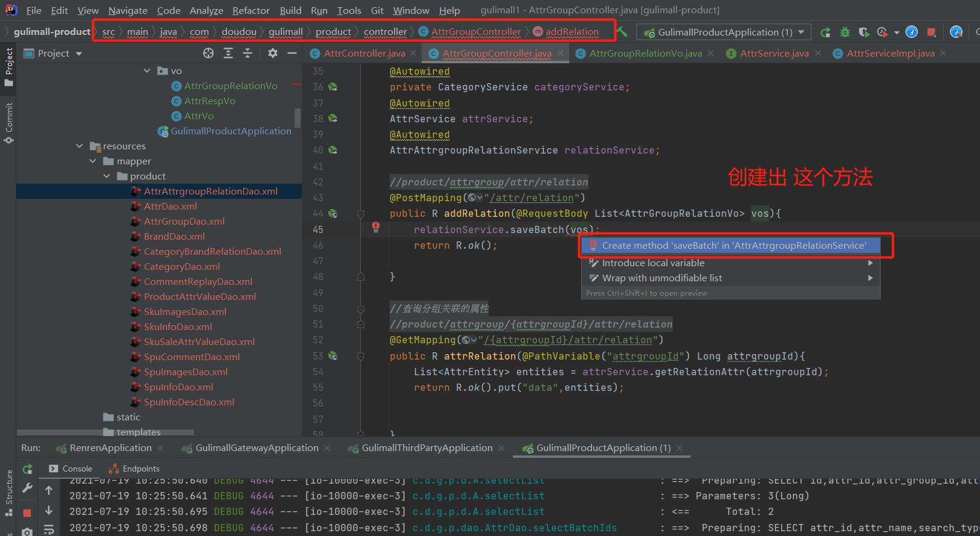Switch to the AttrController.java tab
The image size is (980, 536).
tap(364, 54)
